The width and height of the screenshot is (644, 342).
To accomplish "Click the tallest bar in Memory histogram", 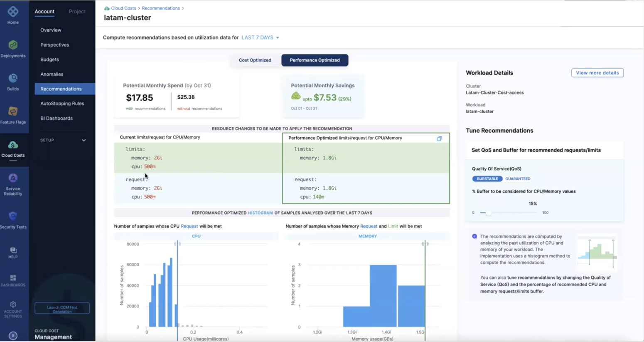I will click(383, 296).
